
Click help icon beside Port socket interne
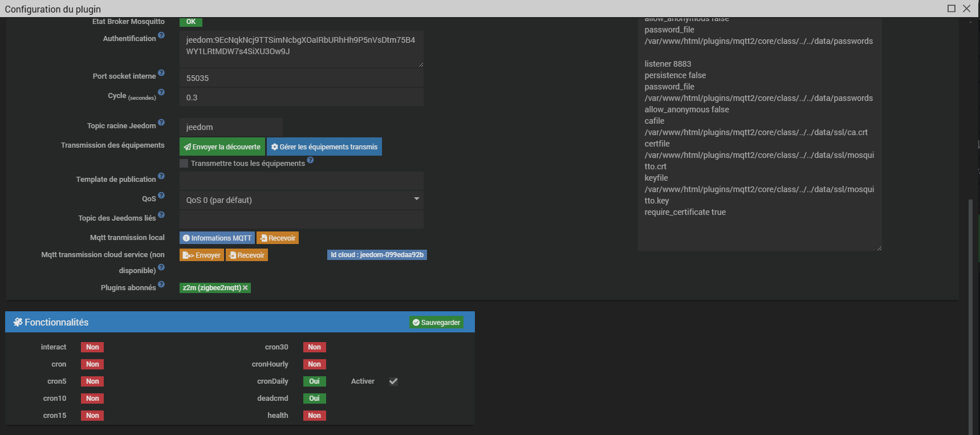coord(161,73)
